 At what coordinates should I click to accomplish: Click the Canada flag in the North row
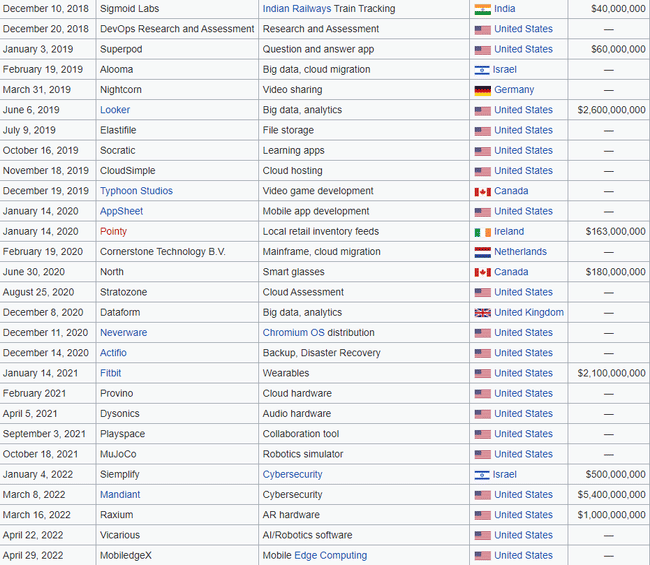pos(482,272)
